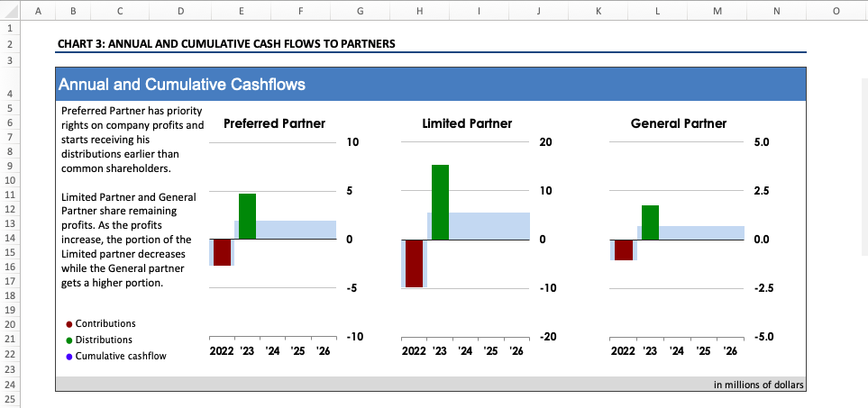
Task: Click the '24 label under Limited Partner
Action: (x=464, y=351)
